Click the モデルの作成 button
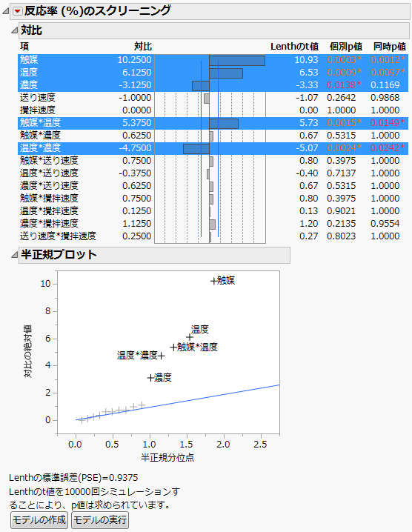The height and width of the screenshot is (532, 412). click(40, 520)
